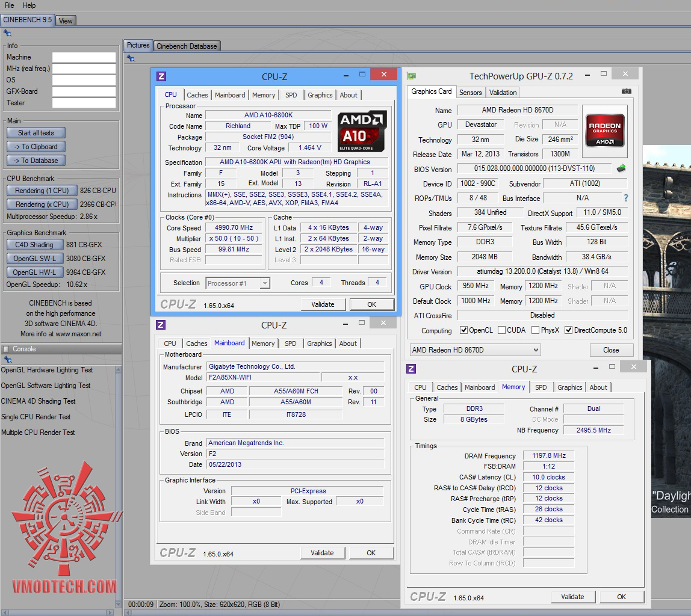
Task: Enable the CUDA checkbox
Action: (501, 330)
